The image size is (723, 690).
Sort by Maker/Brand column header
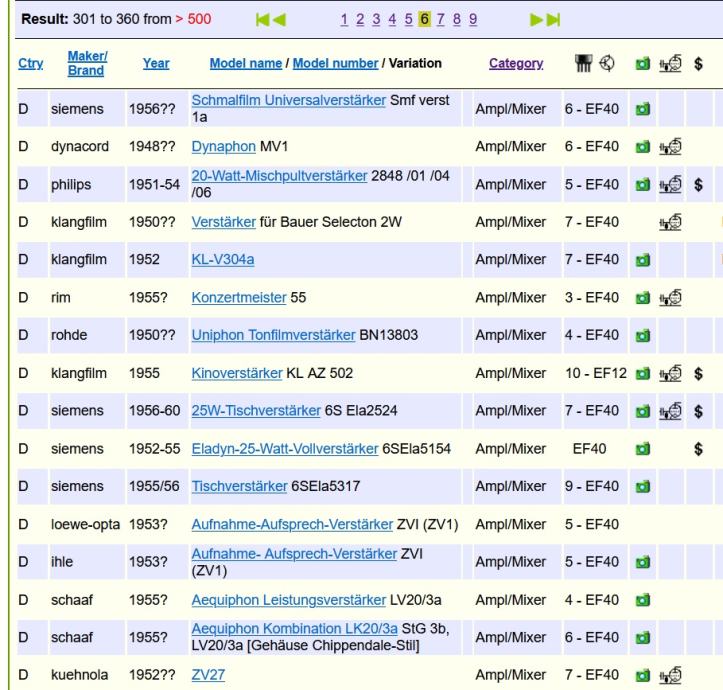pos(85,63)
